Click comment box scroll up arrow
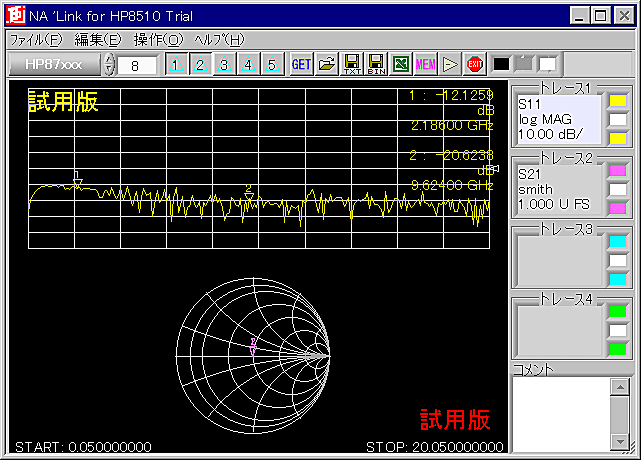The image size is (641, 460). (x=620, y=387)
